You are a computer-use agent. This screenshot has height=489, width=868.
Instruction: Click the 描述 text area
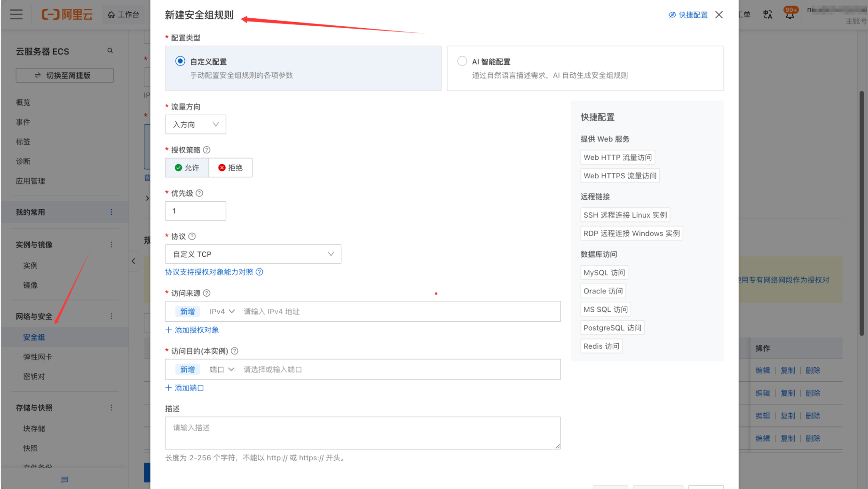(363, 433)
